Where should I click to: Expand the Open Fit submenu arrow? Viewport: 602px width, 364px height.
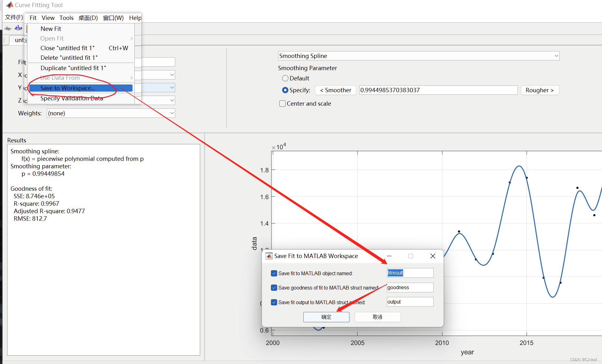(132, 38)
